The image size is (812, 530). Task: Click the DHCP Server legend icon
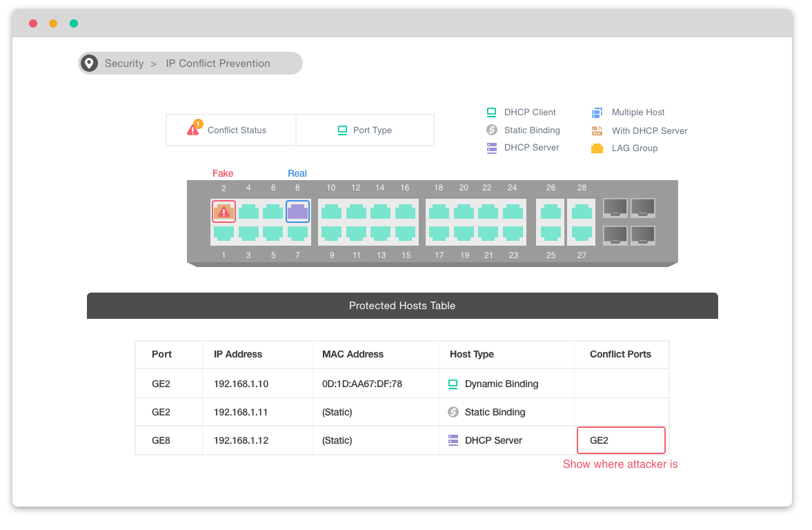point(491,148)
